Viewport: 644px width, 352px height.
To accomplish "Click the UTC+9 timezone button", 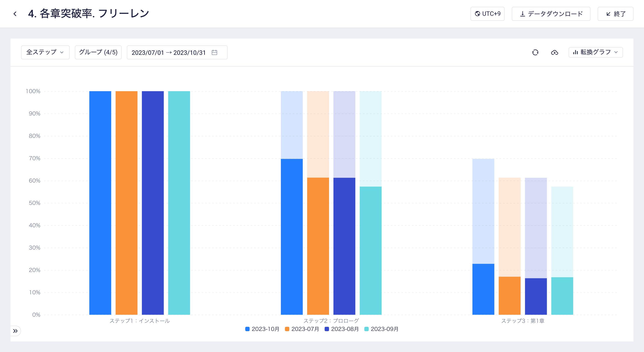I will click(x=488, y=14).
